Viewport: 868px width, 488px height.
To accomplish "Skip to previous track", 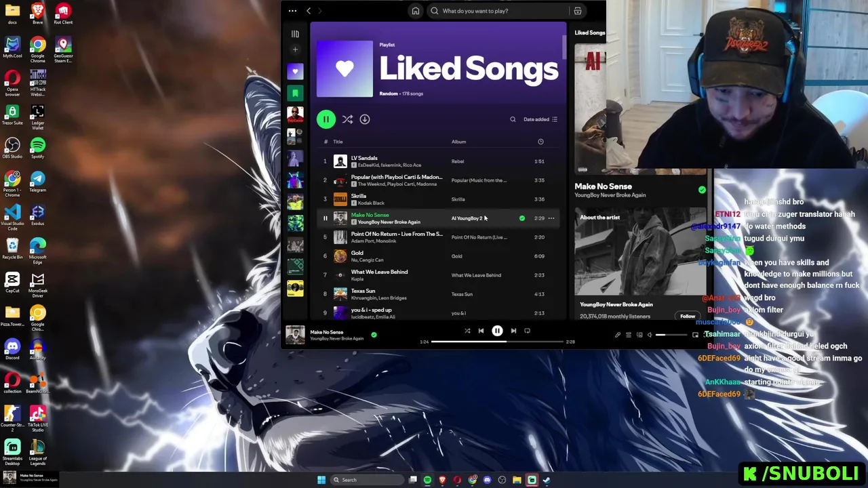I will click(x=481, y=331).
